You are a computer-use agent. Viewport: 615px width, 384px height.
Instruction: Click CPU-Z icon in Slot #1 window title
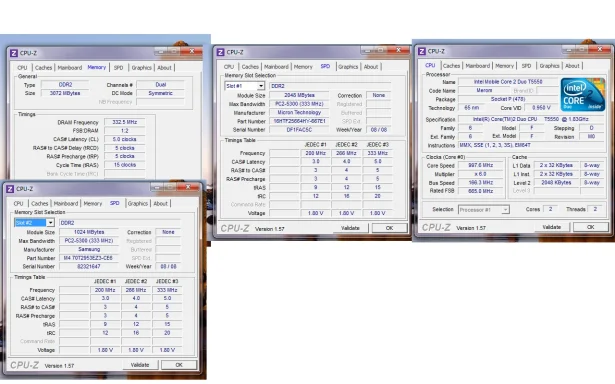tap(220, 52)
